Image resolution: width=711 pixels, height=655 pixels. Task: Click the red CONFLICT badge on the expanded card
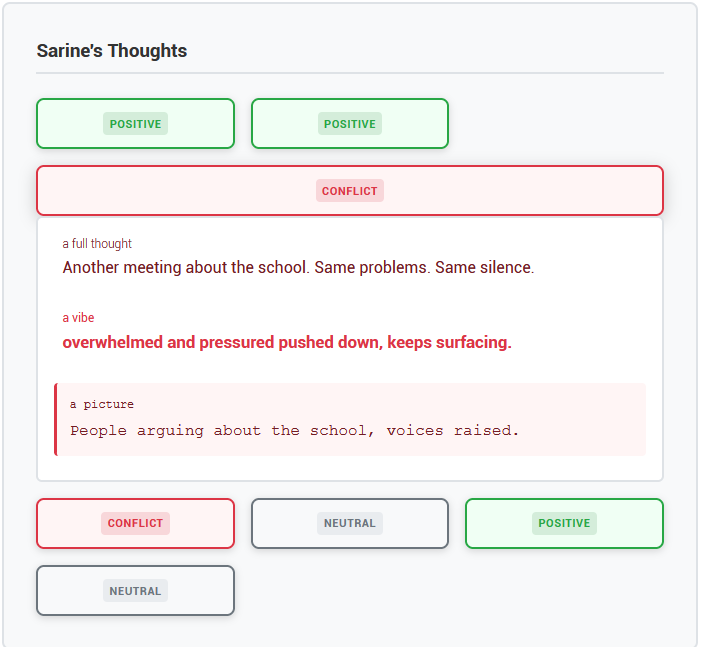(350, 191)
